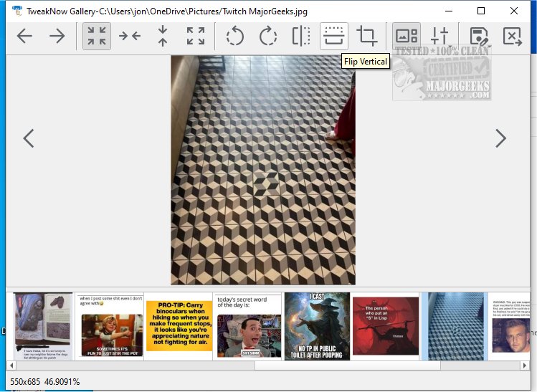This screenshot has width=537, height=392.
Task: Toggle the thumbnail strip view button
Action: click(x=407, y=37)
